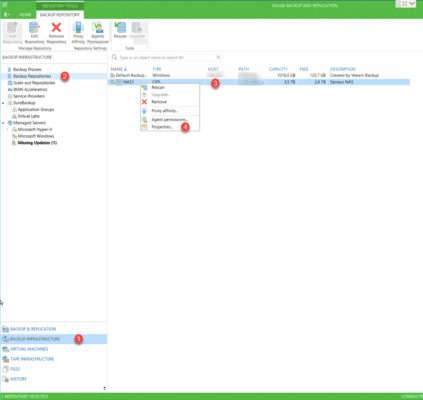423x400 pixels.
Task: Select Managed Servers tree node
Action: pos(29,123)
